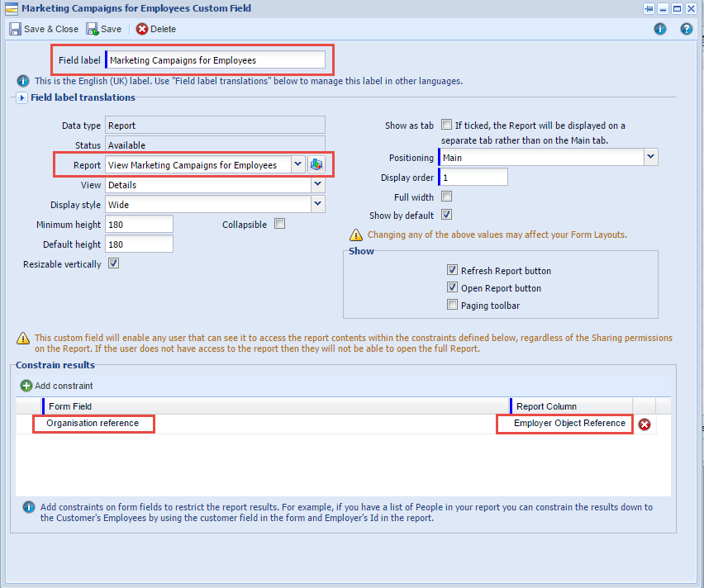Image resolution: width=704 pixels, height=588 pixels.
Task: Click the Display style field showing Wide
Action: coord(208,204)
